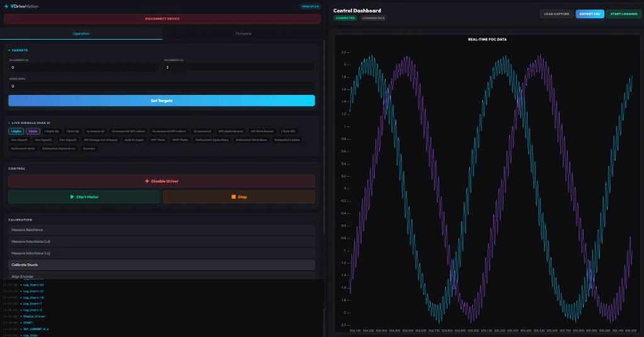Click the left panel vertical scrollbar
The image size is (644, 337).
tap(324, 135)
